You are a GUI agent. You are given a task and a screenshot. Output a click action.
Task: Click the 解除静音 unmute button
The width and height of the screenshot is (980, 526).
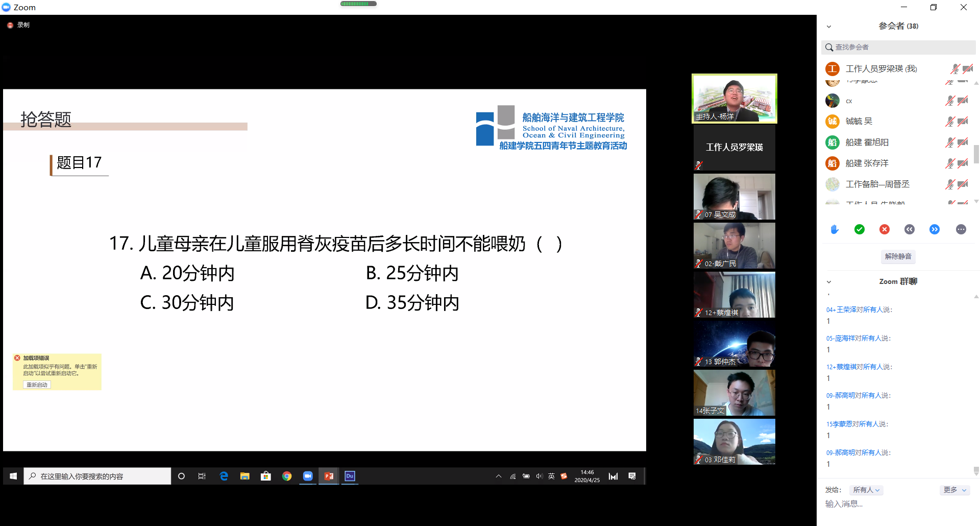point(898,256)
